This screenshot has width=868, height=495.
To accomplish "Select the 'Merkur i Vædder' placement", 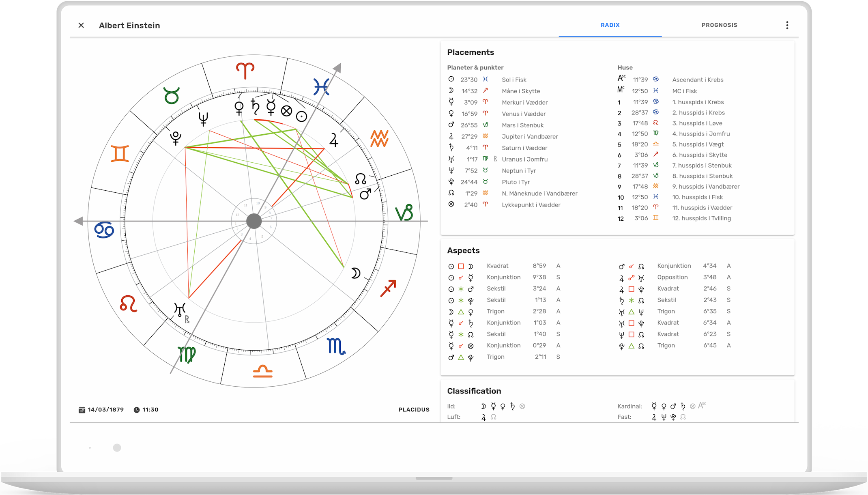I will point(524,102).
